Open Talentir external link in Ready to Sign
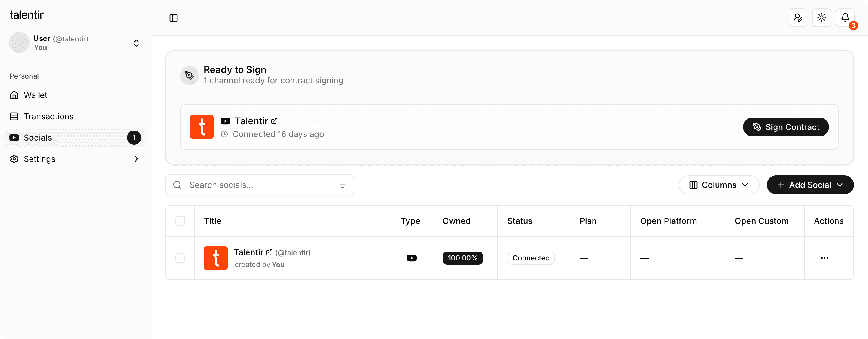The height and width of the screenshot is (339, 868). pos(274,121)
